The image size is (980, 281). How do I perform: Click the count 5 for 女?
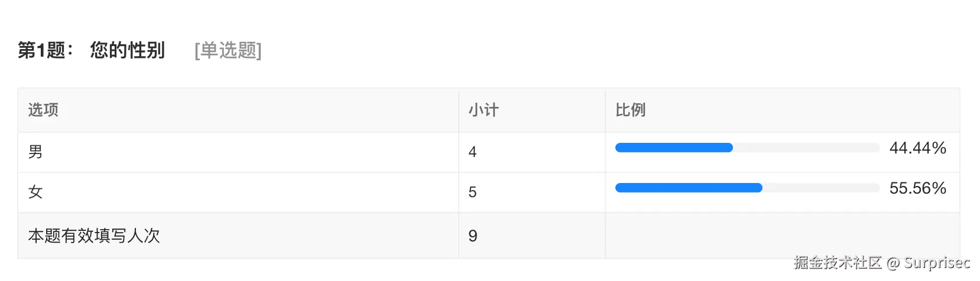tap(472, 192)
